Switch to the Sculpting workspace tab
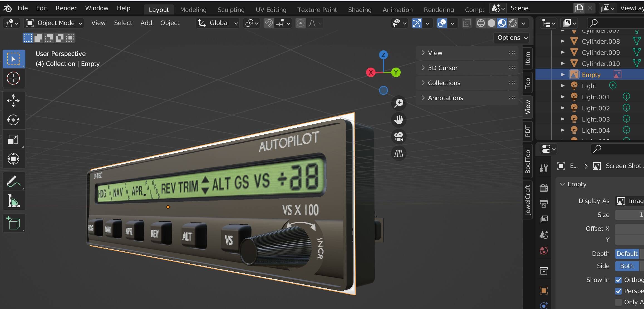Viewport: 644px width, 309px height. point(231,10)
